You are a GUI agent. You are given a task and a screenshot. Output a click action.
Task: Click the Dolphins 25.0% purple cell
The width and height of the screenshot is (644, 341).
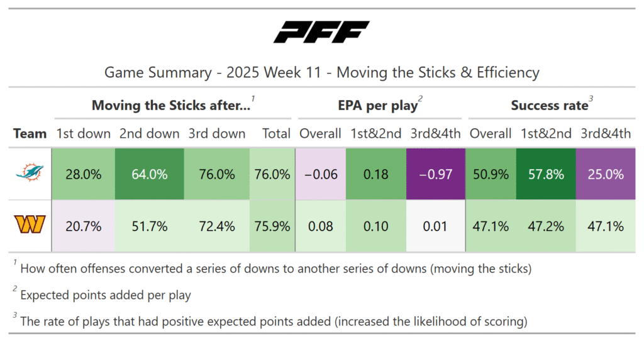[604, 174]
